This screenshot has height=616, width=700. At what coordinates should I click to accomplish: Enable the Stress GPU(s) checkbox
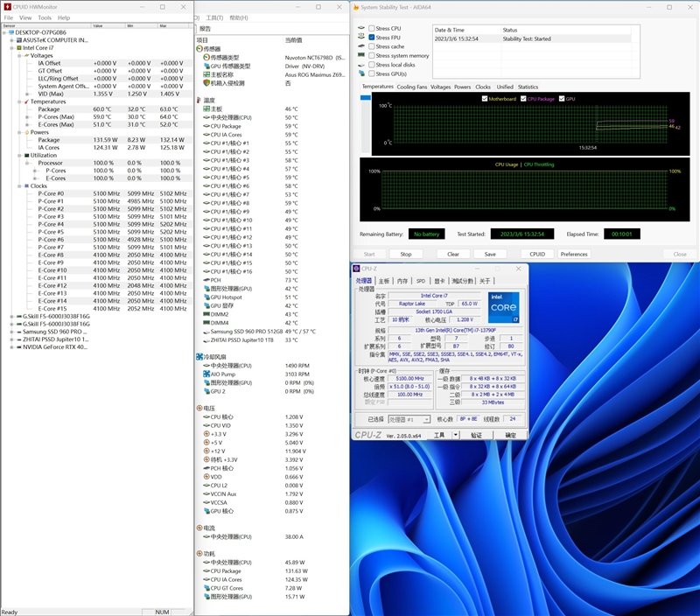(371, 73)
